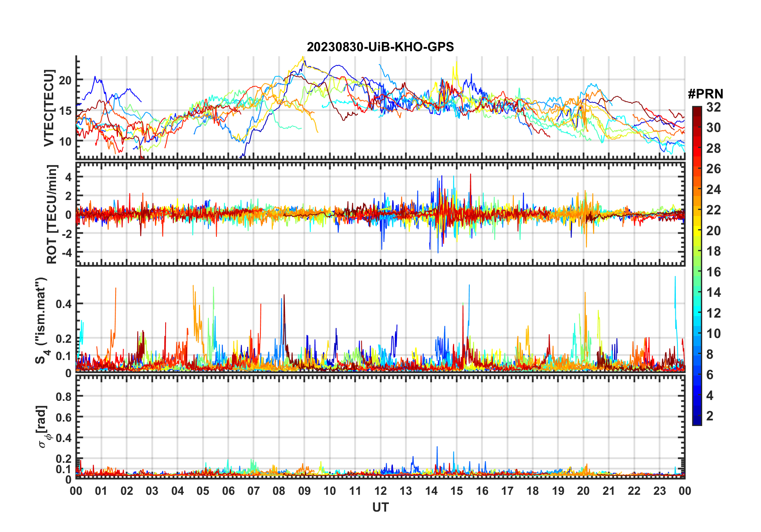This screenshot has height=532, width=761.
Task: Select the 21 hour tick on UT axis
Action: [609, 491]
